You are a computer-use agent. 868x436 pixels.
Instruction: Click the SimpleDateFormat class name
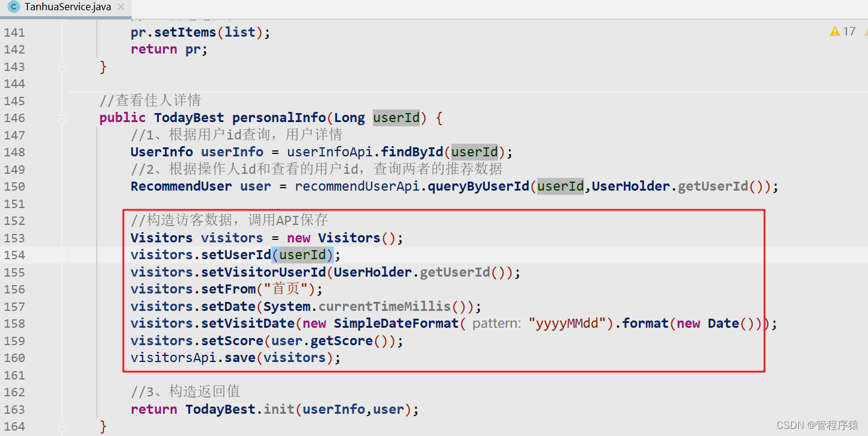pyautogui.click(x=396, y=324)
